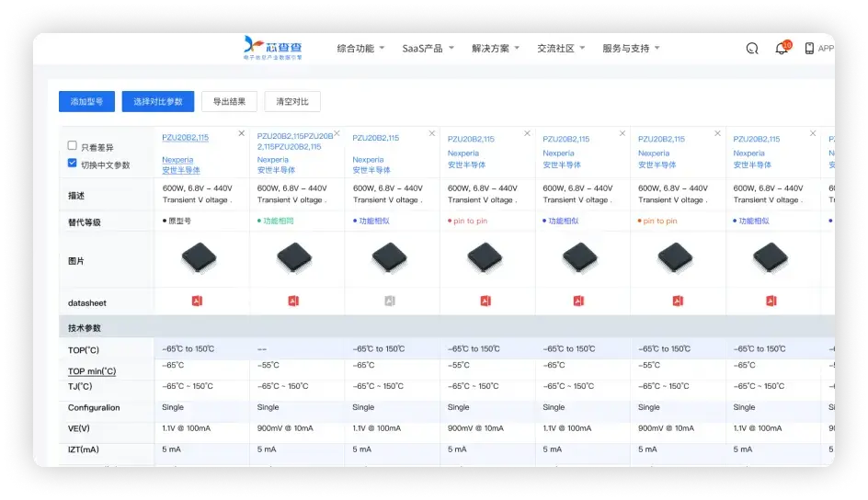Open datasheet PDF in first column
The height and width of the screenshot is (500, 868).
point(197,301)
